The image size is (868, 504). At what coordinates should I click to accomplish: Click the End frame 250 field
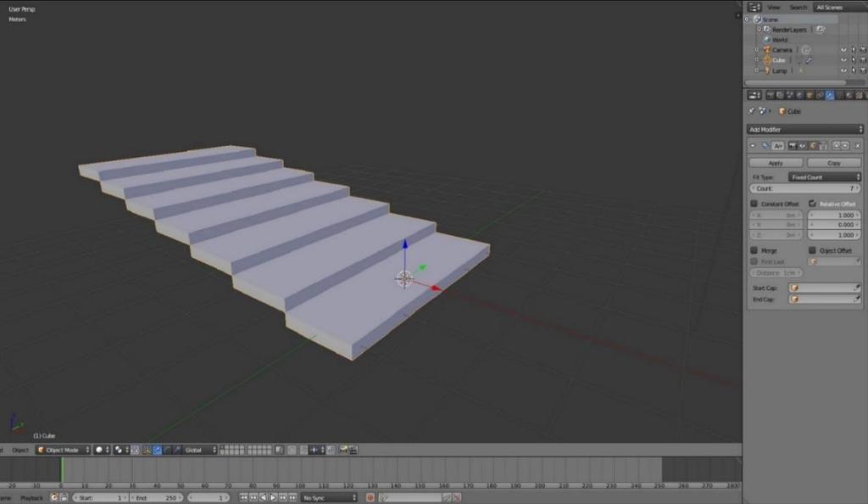(157, 498)
